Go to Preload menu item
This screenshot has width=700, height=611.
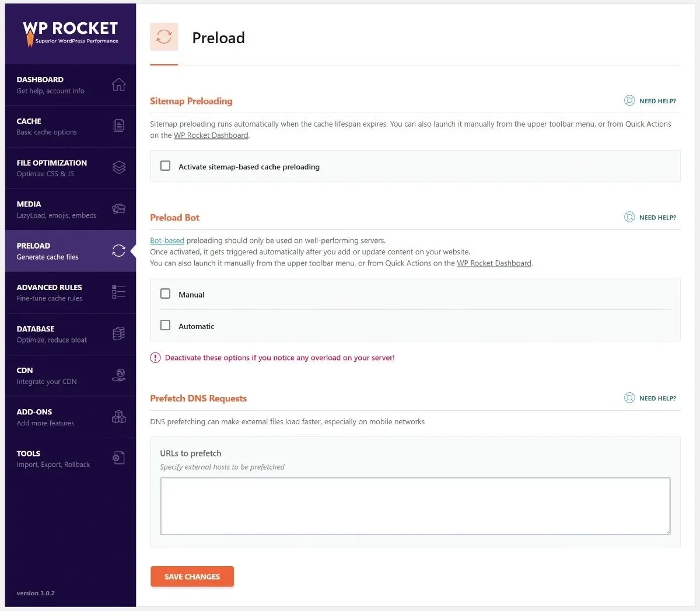[71, 251]
